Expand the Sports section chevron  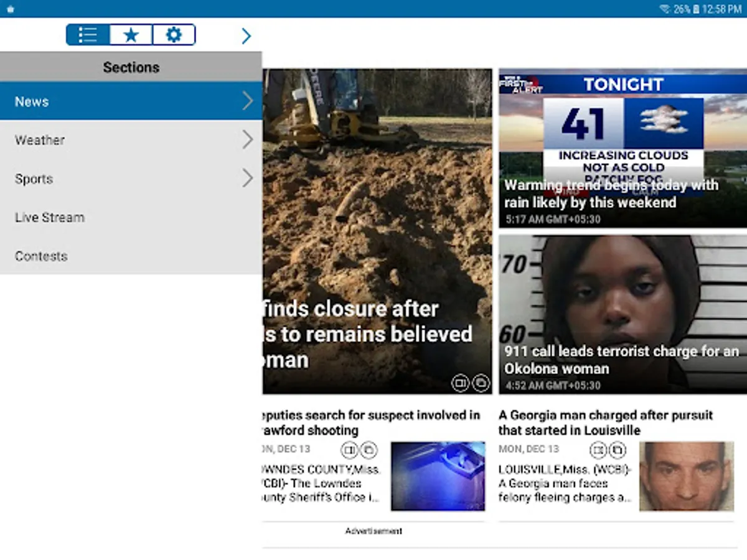pyautogui.click(x=248, y=179)
